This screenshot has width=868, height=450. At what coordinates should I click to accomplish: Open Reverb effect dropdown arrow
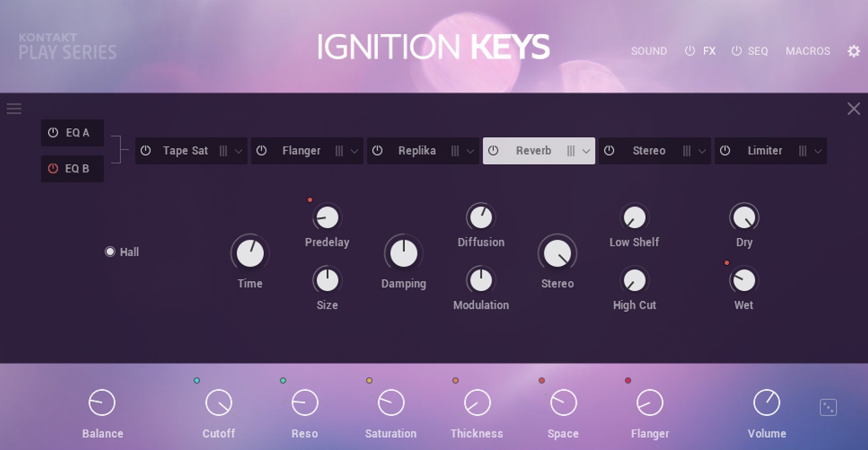pyautogui.click(x=586, y=151)
